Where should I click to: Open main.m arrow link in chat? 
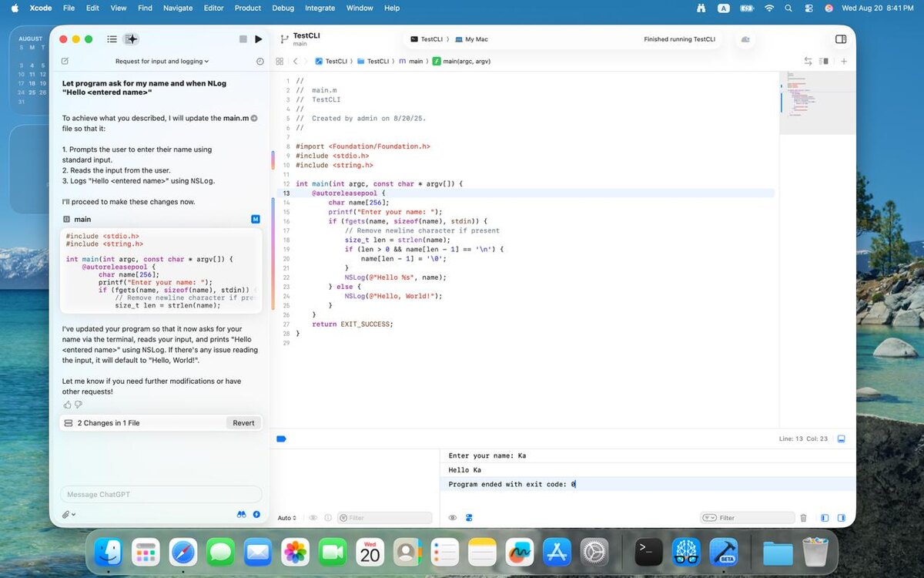[x=254, y=118]
